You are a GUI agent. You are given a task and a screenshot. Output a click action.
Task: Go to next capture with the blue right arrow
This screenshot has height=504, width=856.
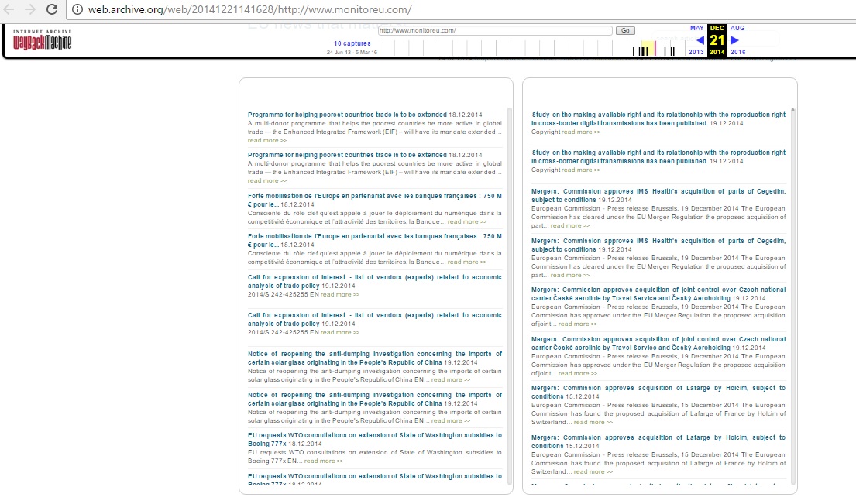pyautogui.click(x=734, y=40)
